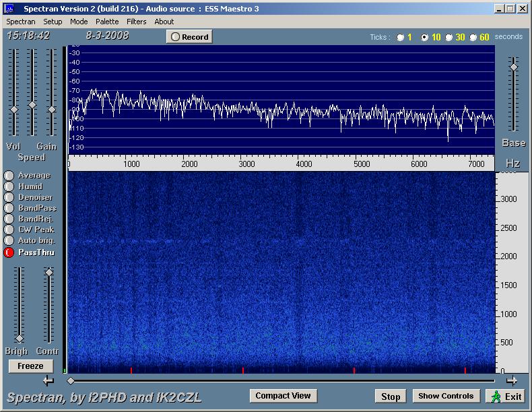Switch to Compact View
Viewport: 532px width, 412px height.
[283, 396]
